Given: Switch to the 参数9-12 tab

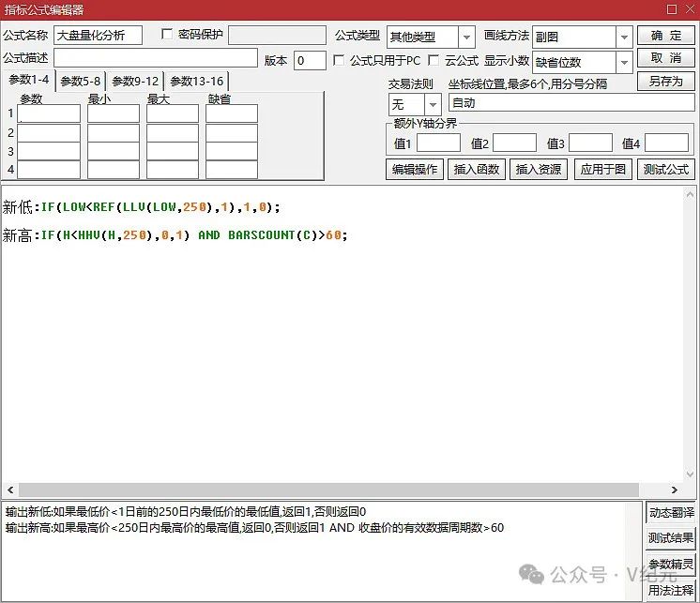Looking at the screenshot, I should point(135,82).
